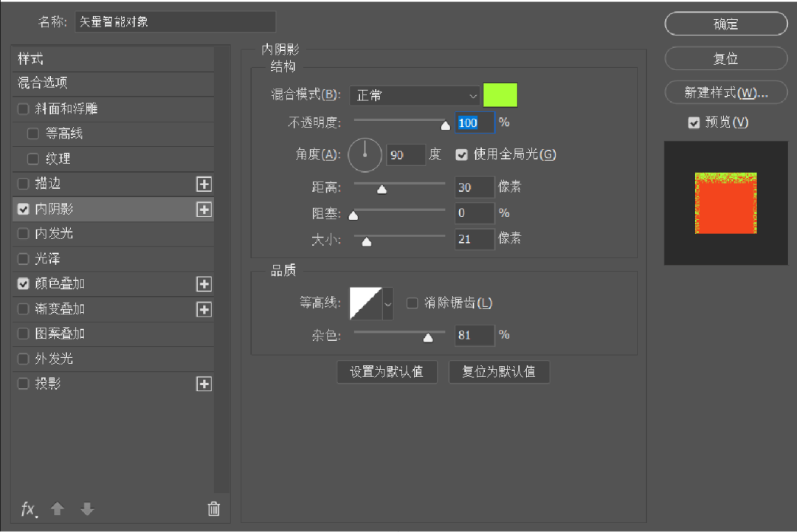The width and height of the screenshot is (797, 532).
Task: Expand the 等高线 contour picker arrow
Action: [x=388, y=304]
